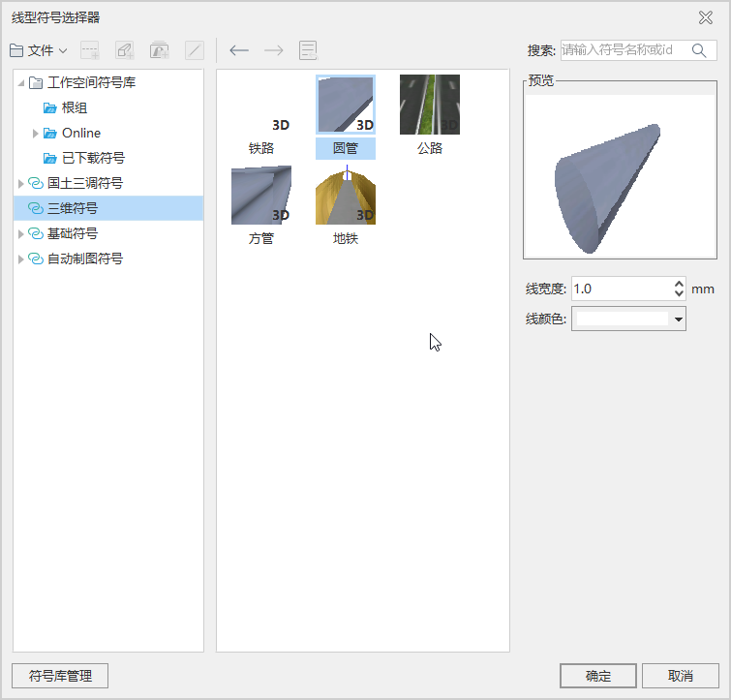The width and height of the screenshot is (731, 700).
Task: Click 确定 to confirm selection
Action: click(x=598, y=676)
